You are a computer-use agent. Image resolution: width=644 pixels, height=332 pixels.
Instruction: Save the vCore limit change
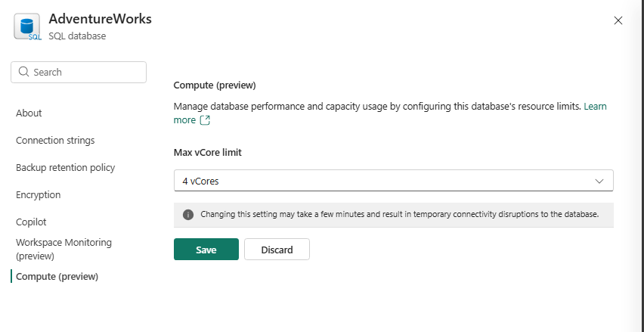(206, 250)
